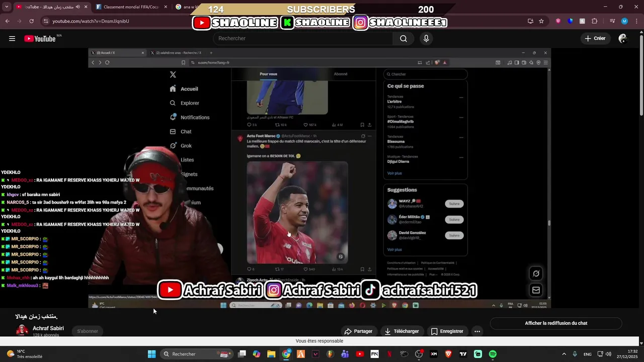Image resolution: width=644 pixels, height=362 pixels.
Task: Open Chrome's tab search chevron
Action: [x=7, y=7]
